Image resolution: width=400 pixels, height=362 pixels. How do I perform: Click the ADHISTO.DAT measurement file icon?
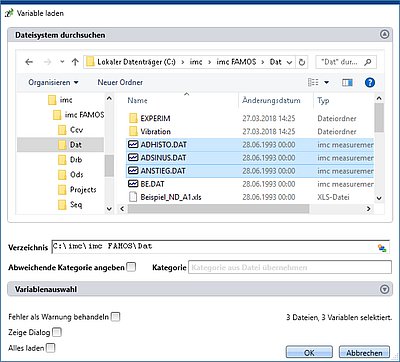click(133, 145)
